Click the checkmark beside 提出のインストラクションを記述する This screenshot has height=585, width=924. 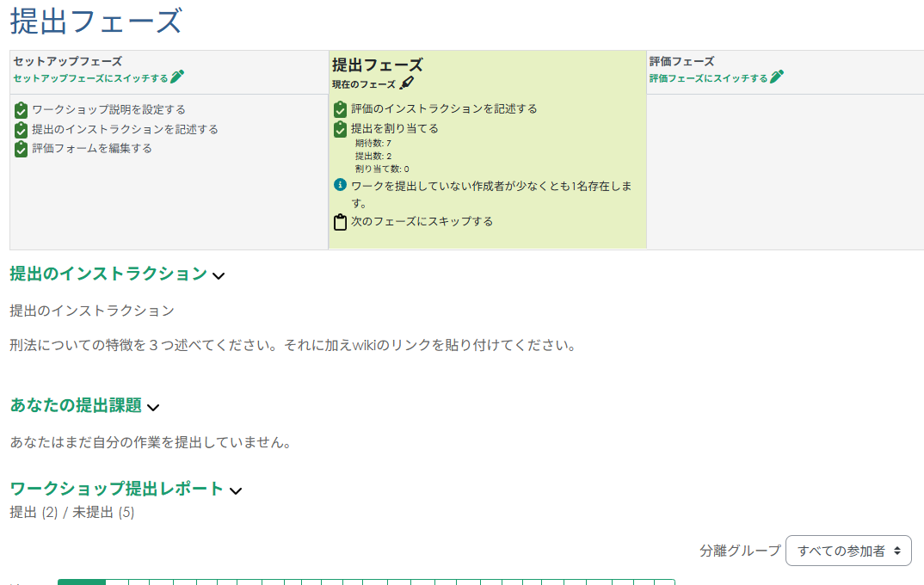[x=20, y=129]
